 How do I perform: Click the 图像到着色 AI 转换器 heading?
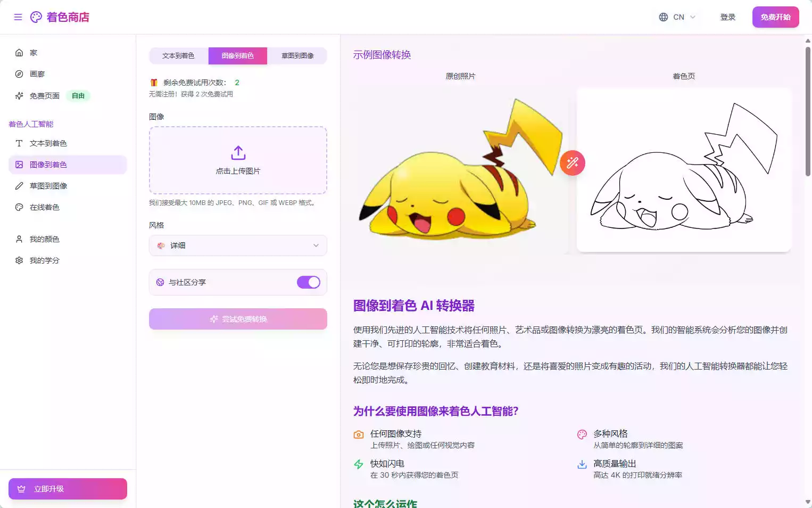click(414, 306)
